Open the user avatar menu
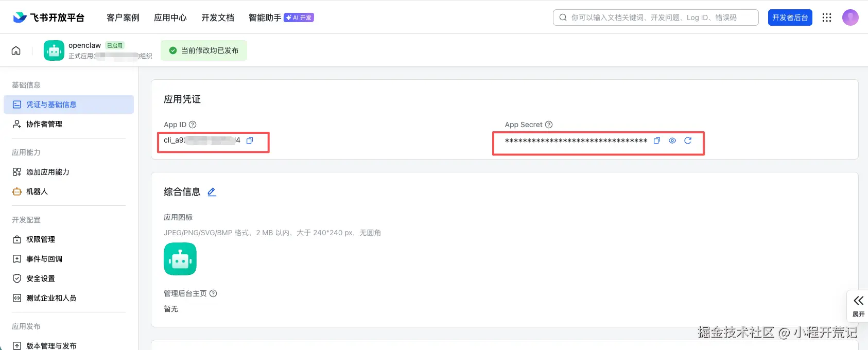This screenshot has height=350, width=868. [x=850, y=17]
